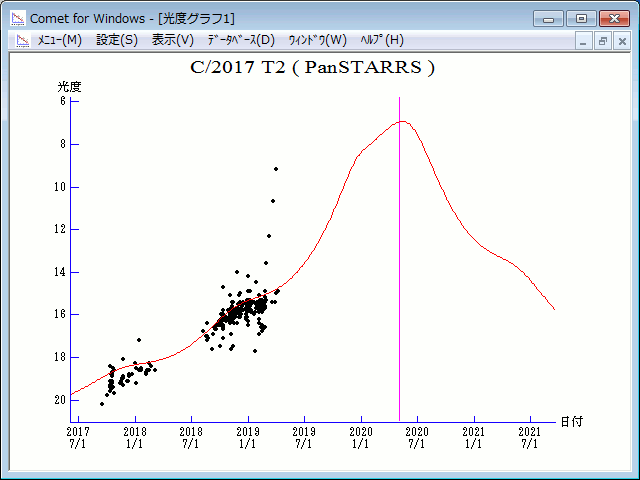Image resolution: width=640 pixels, height=480 pixels.
Task: Minimize the inner 光度グラフ1 child window
Action: [x=585, y=41]
